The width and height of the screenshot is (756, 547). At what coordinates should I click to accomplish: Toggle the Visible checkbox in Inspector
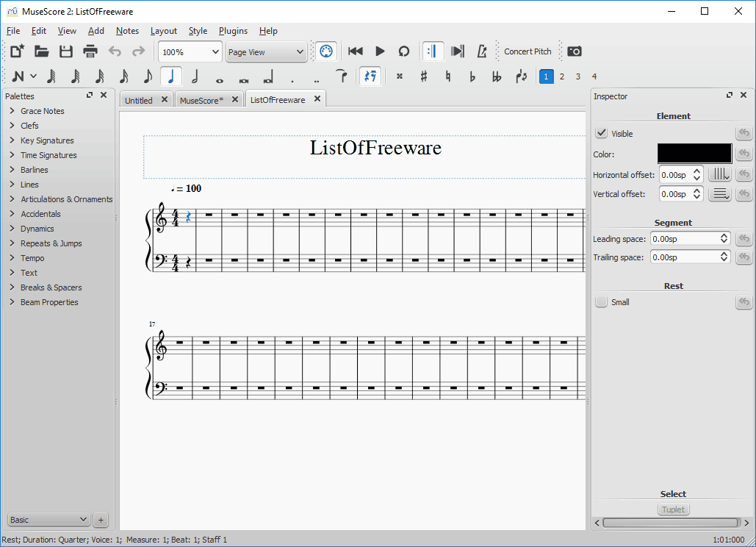pyautogui.click(x=601, y=132)
